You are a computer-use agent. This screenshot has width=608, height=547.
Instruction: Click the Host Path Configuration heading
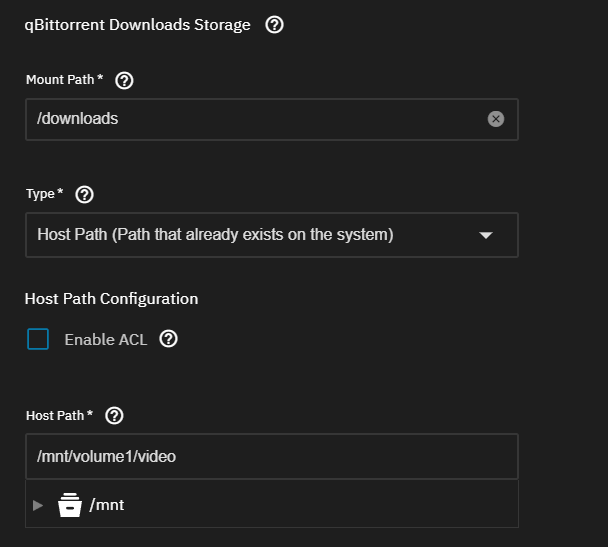pos(111,299)
